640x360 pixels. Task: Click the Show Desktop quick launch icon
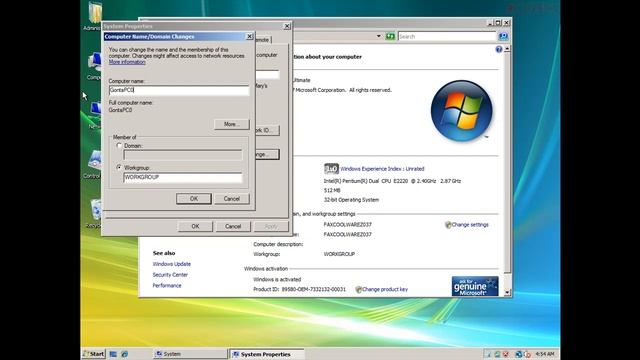point(113,354)
